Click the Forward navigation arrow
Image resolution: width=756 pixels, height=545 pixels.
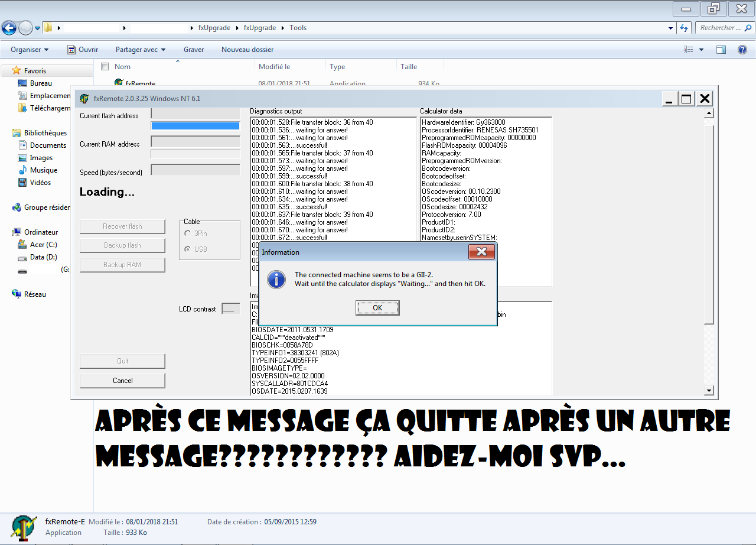click(x=25, y=27)
